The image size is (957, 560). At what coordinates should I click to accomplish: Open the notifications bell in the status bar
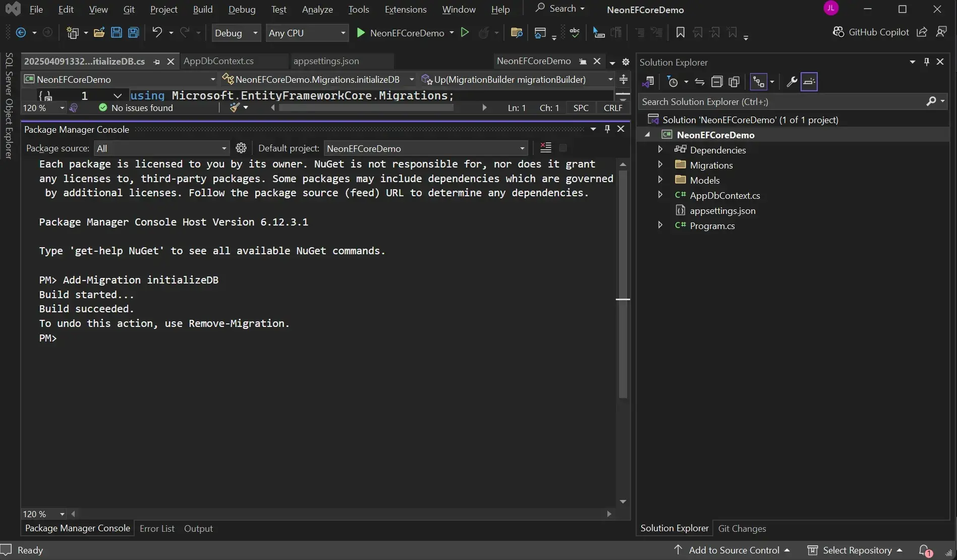click(925, 550)
